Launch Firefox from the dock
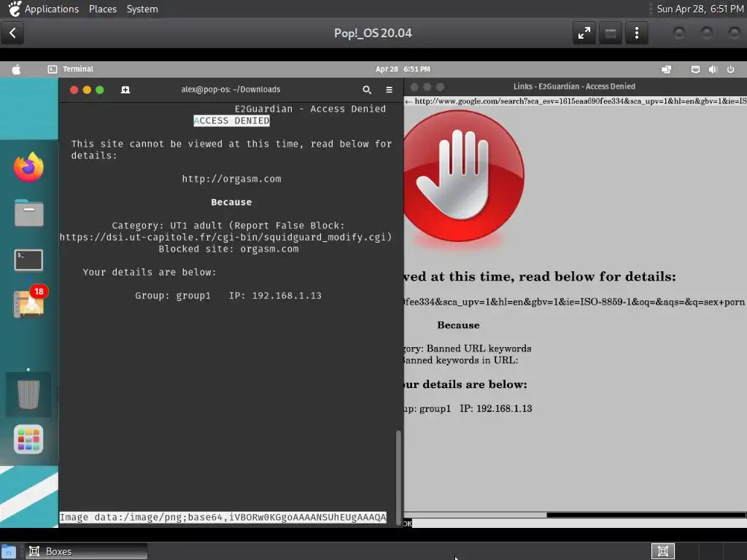This screenshot has height=560, width=747. pyautogui.click(x=28, y=167)
